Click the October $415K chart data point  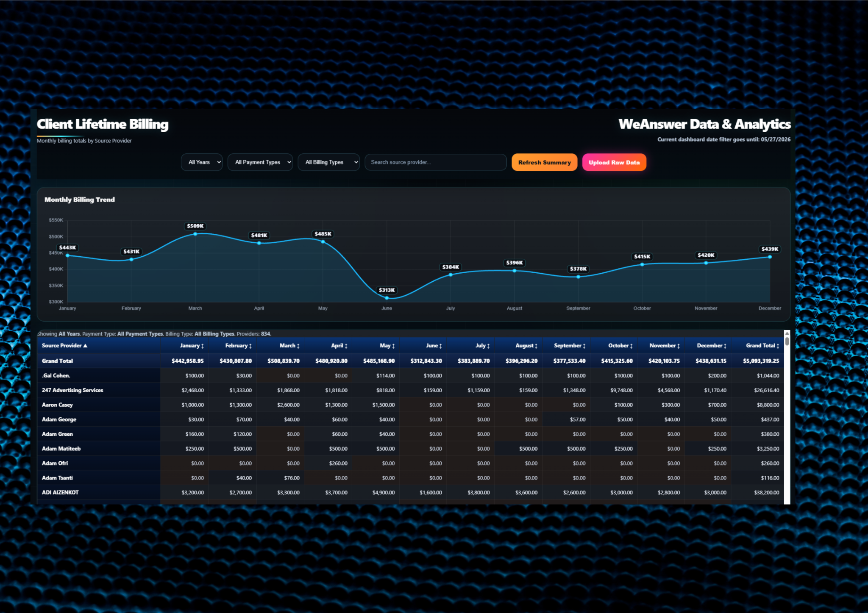[642, 265]
